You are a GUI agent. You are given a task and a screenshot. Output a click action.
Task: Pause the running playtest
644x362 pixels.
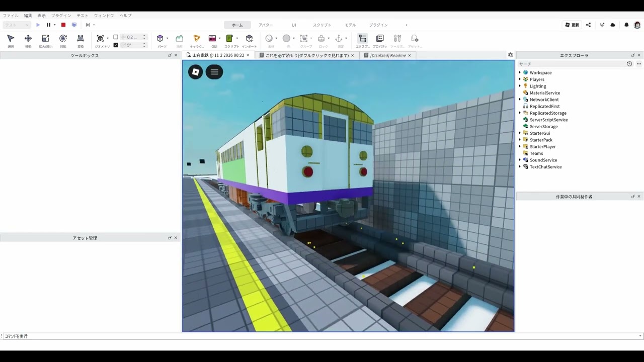[x=49, y=25]
